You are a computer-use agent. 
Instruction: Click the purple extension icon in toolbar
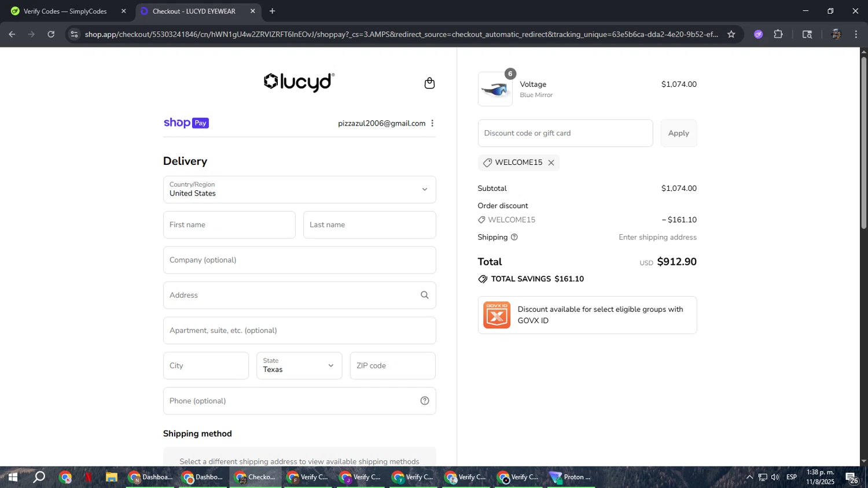coord(758,34)
